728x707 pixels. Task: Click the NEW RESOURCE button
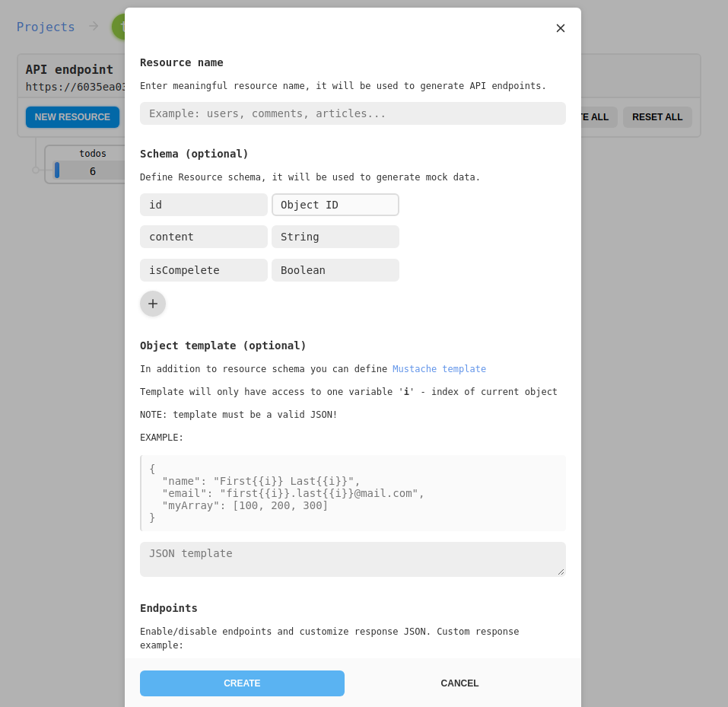(x=72, y=117)
